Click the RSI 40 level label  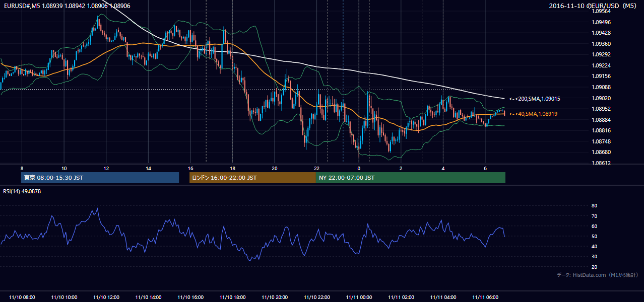click(x=594, y=247)
